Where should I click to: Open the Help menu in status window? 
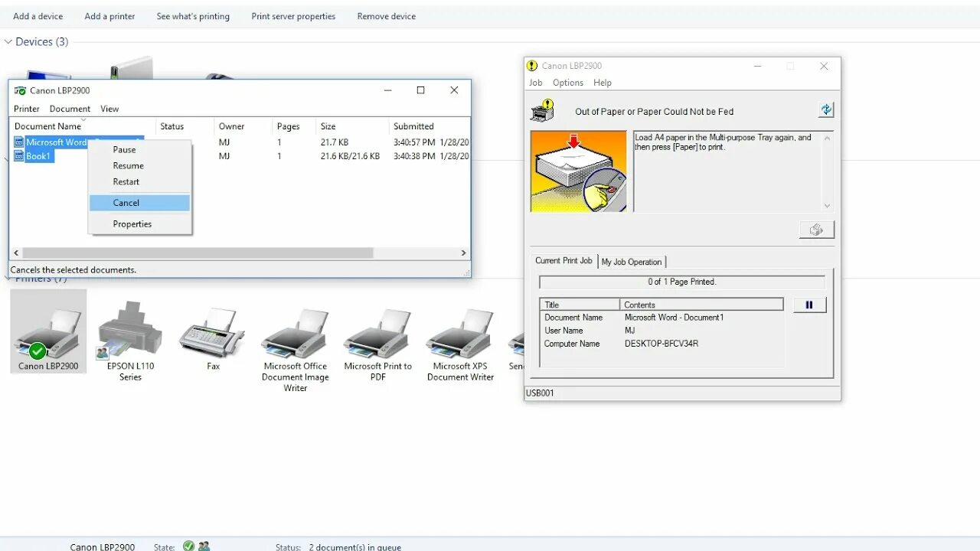[603, 83]
